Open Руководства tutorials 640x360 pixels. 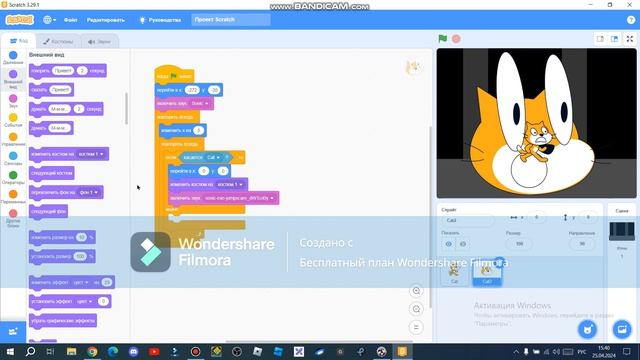tap(160, 20)
